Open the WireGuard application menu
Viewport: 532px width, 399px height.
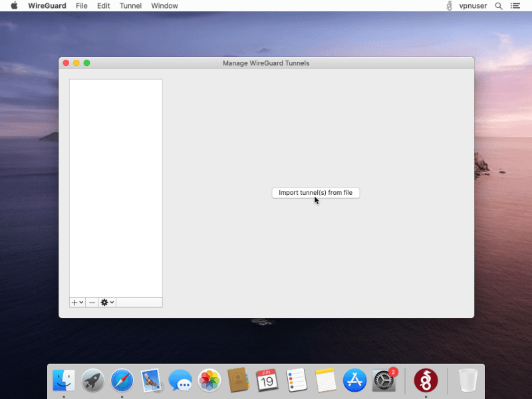[47, 6]
